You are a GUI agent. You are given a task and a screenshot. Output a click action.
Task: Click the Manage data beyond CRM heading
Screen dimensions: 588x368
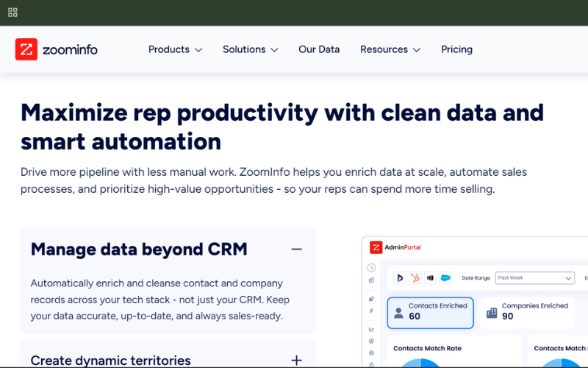coord(139,250)
